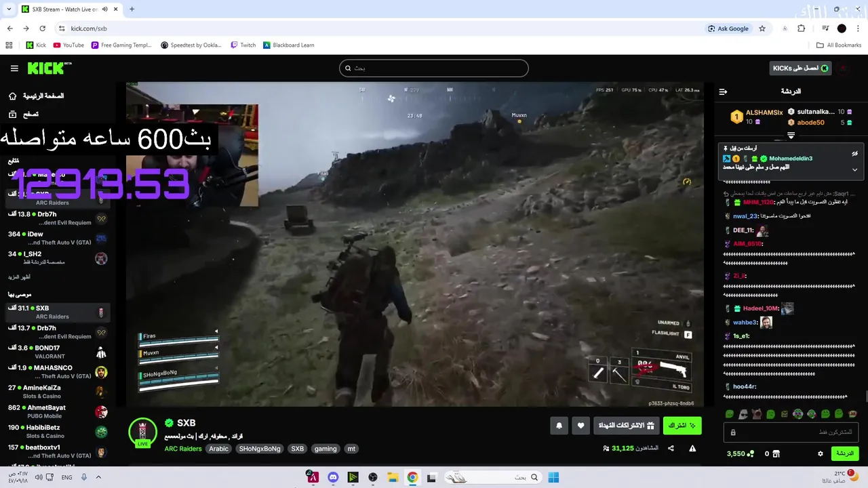Open the Twitch bookmark
Screen dimensions: 868x488
point(243,45)
